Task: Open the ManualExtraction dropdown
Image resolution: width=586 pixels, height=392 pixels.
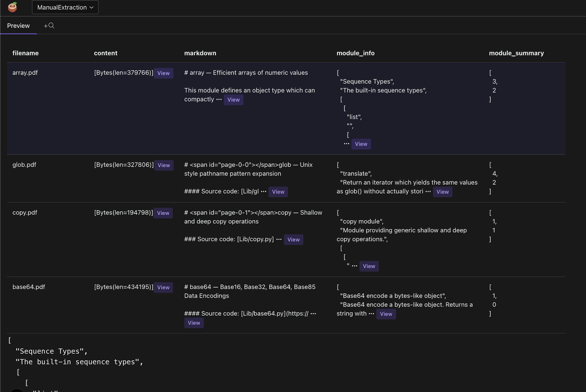Action: coord(65,7)
